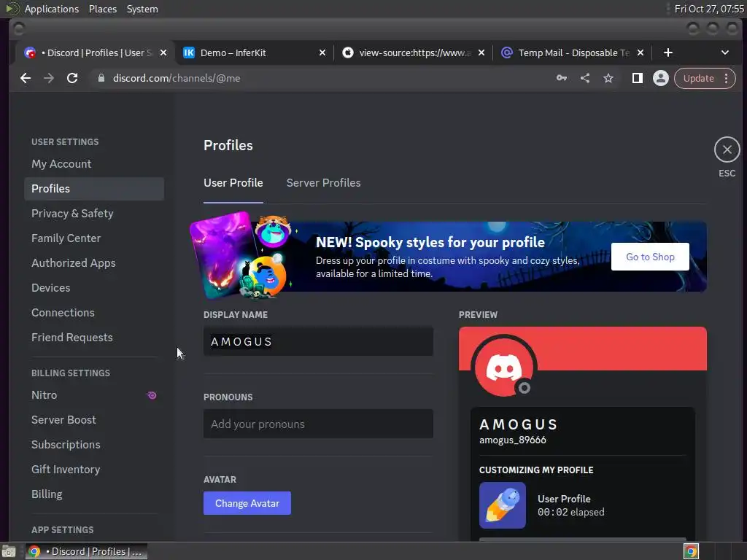Viewport: 747px width, 560px height.
Task: Close the Discord Profiles tab
Action: 163,52
